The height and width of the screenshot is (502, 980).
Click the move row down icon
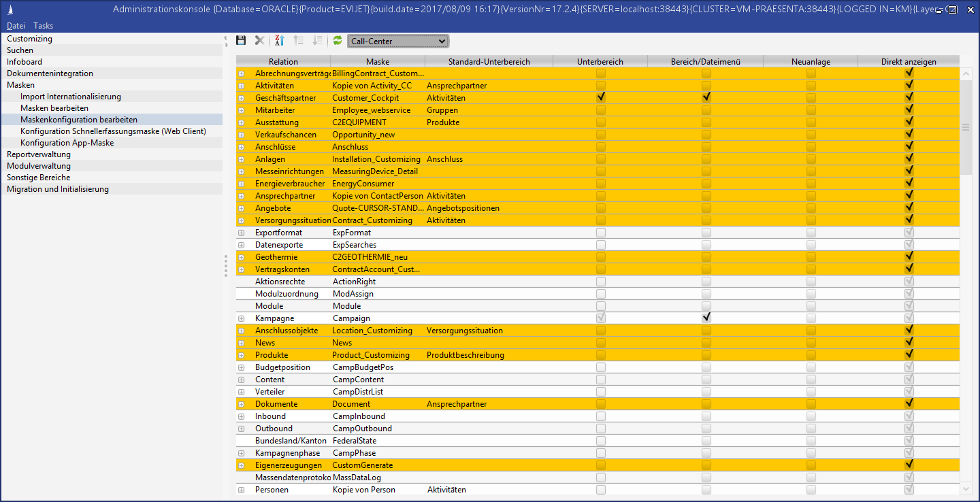317,41
